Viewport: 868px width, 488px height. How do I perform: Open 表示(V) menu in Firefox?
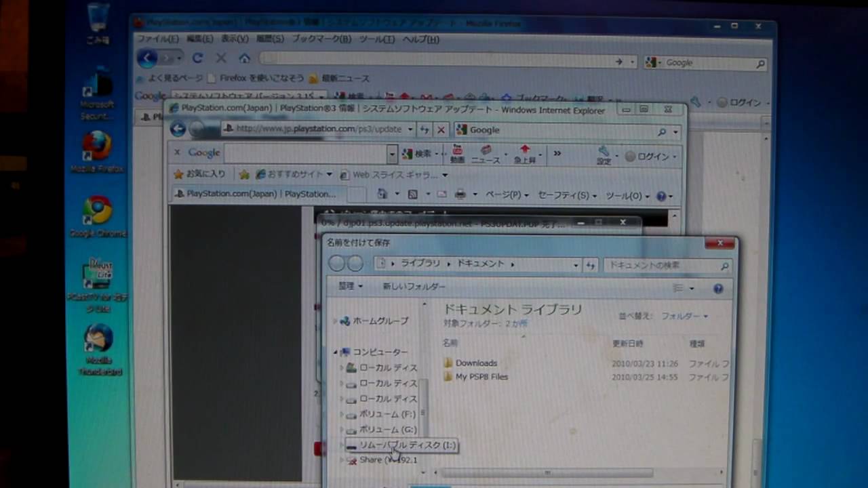235,39
